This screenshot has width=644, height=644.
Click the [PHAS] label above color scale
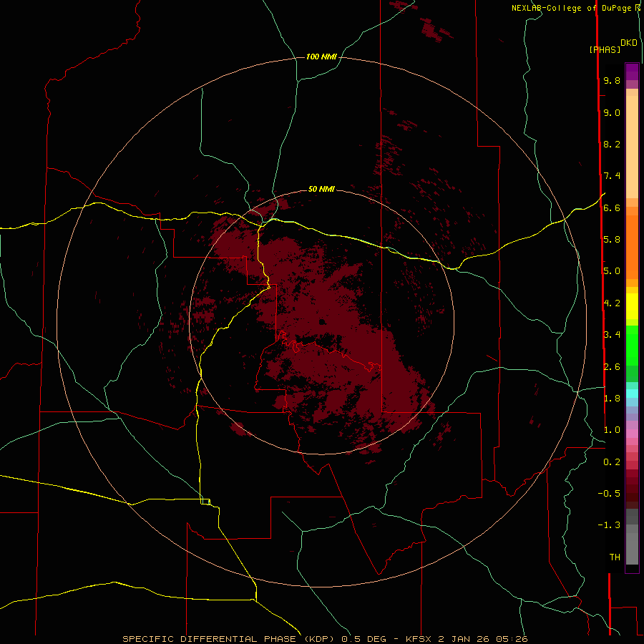coord(605,49)
